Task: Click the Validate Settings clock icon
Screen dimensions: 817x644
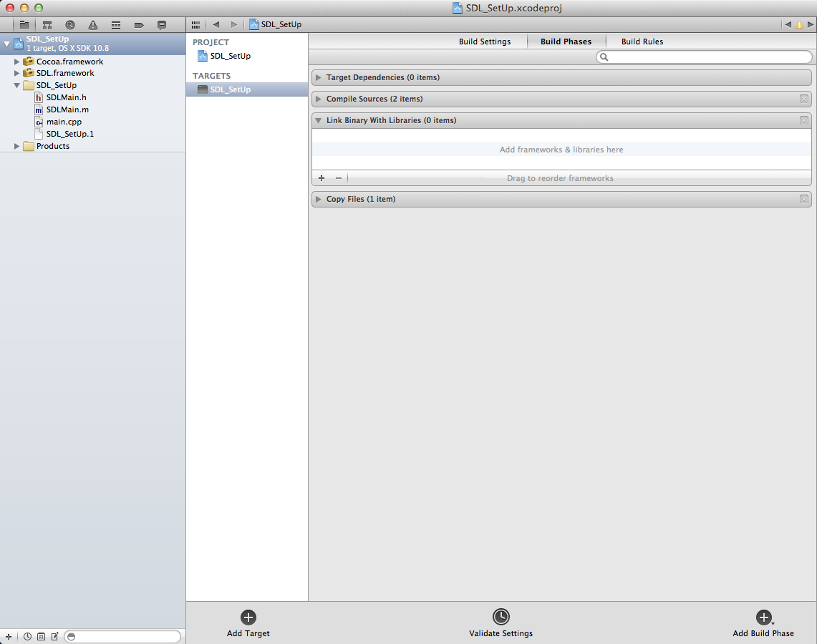Action: pyautogui.click(x=501, y=617)
